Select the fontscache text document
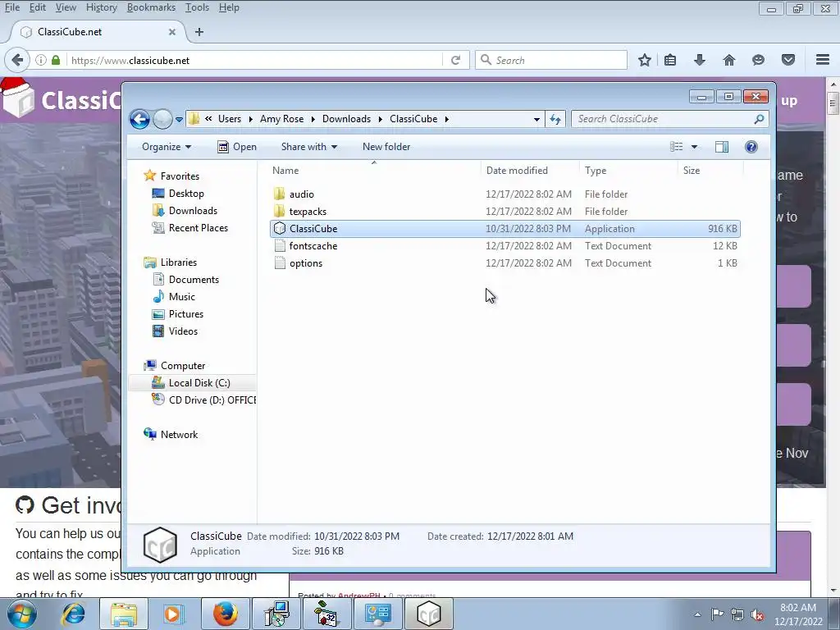Image resolution: width=840 pixels, height=630 pixels. (504, 246)
